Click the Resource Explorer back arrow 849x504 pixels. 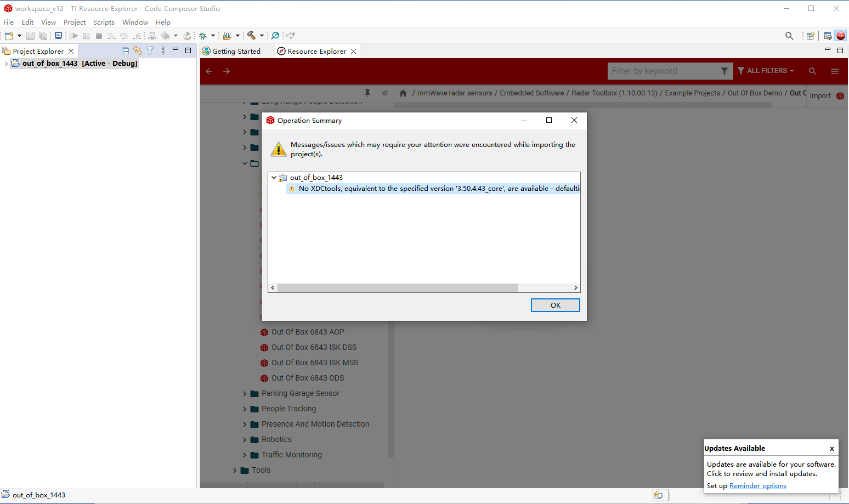[x=209, y=71]
